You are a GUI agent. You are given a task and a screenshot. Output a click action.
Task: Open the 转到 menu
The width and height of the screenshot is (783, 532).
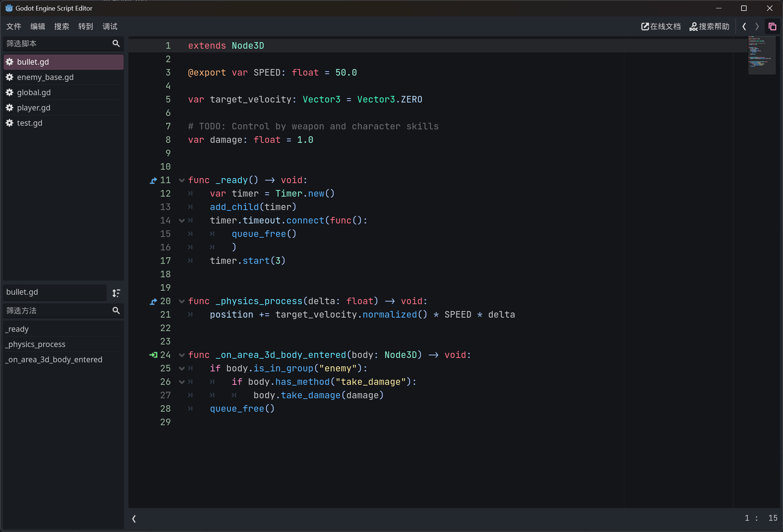point(85,26)
